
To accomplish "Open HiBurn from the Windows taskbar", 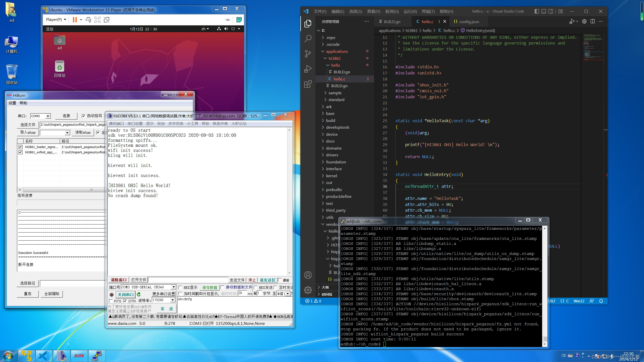I will pos(79,356).
